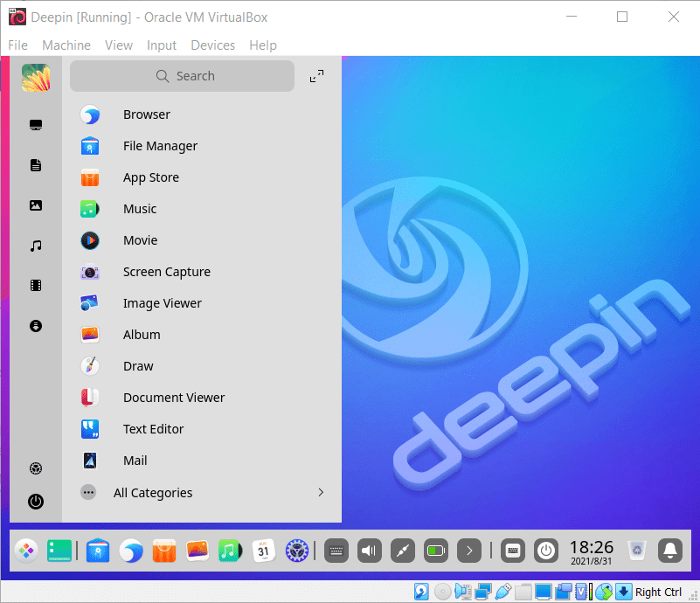Launch Document Viewer from launcher

[x=201, y=398]
